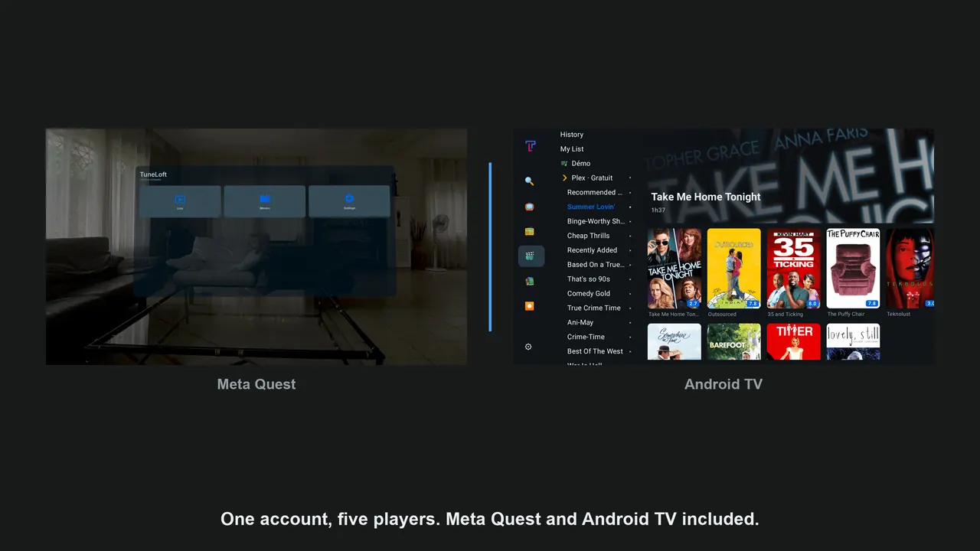Expand the That's so 90s arrow
Screen dimensions: 980x551
pyautogui.click(x=630, y=279)
